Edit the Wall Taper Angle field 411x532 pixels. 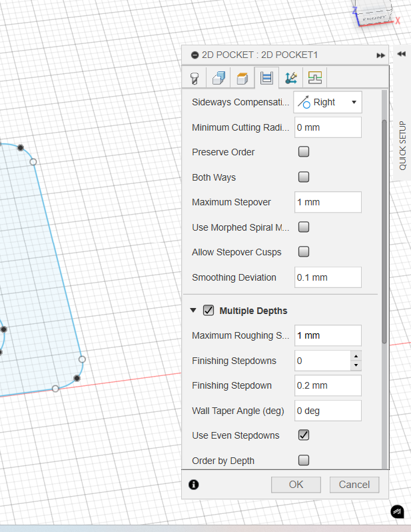(x=328, y=411)
